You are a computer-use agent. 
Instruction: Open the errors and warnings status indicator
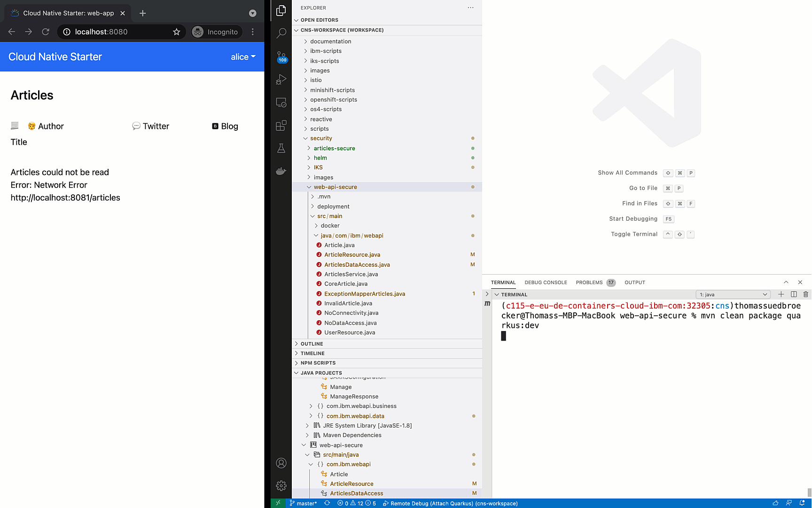[356, 503]
